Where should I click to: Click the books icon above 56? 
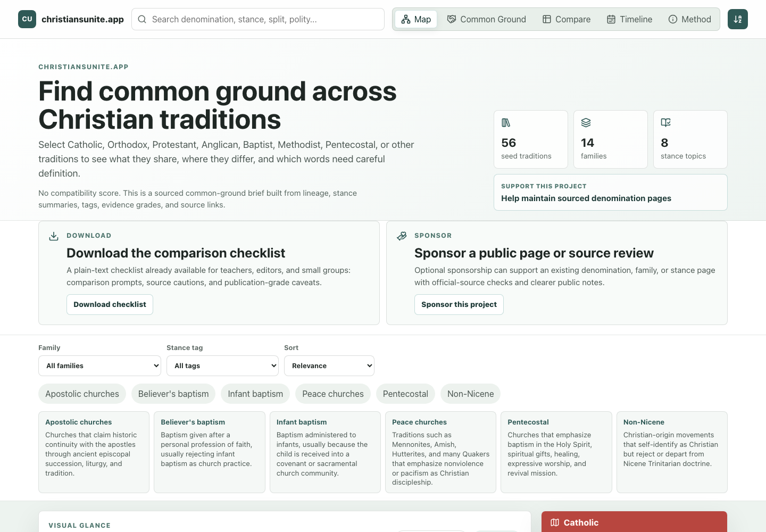[x=506, y=123]
